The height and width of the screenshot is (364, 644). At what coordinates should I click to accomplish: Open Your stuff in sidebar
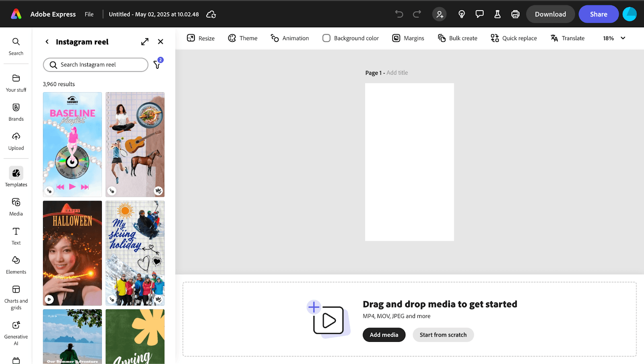click(16, 83)
